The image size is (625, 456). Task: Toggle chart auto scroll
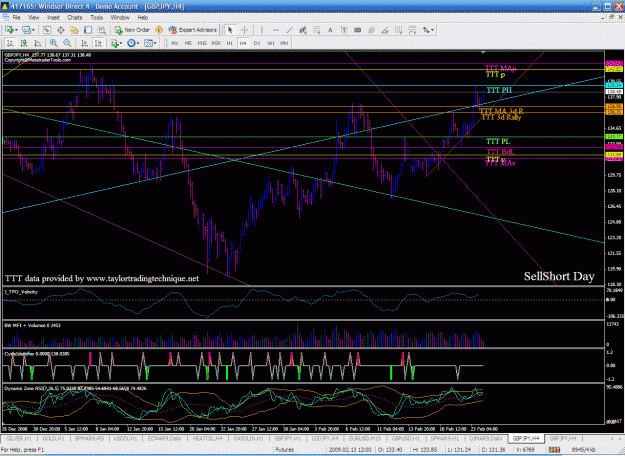[85, 43]
